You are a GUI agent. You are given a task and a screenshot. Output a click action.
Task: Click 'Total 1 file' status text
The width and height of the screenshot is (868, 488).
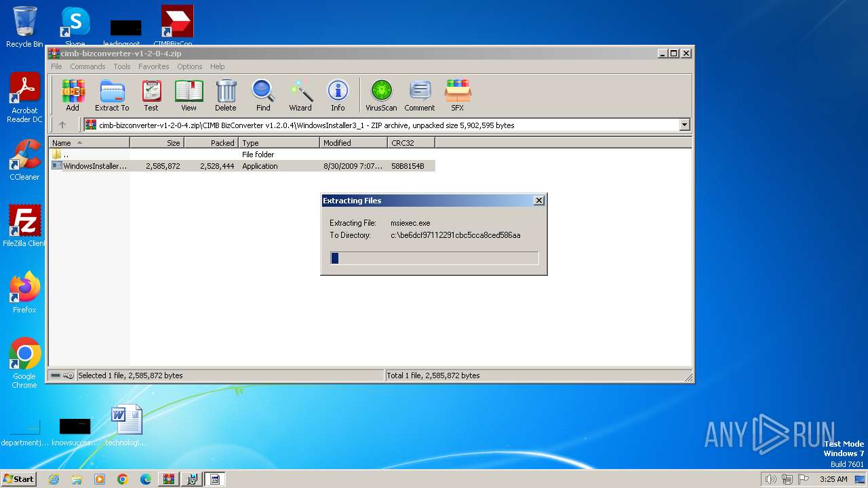[x=433, y=375]
